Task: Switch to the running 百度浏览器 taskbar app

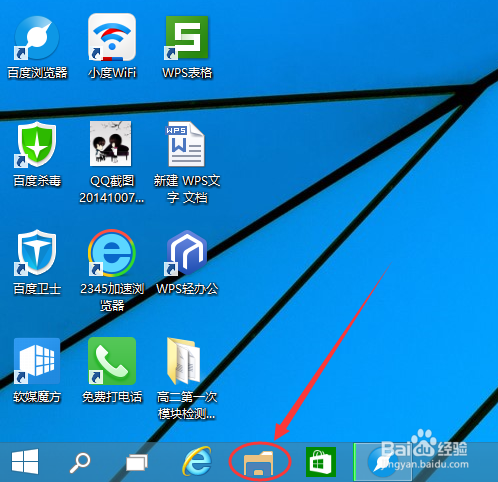Action: [x=383, y=462]
